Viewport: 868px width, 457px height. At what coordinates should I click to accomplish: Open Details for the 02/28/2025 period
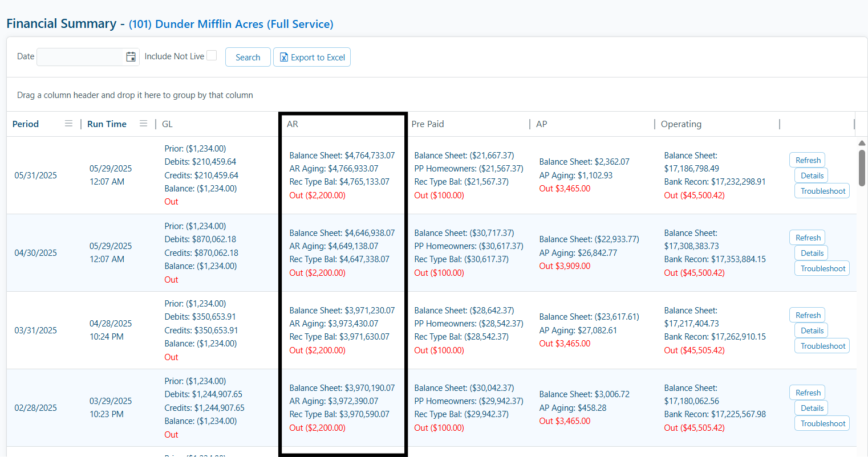(812, 408)
